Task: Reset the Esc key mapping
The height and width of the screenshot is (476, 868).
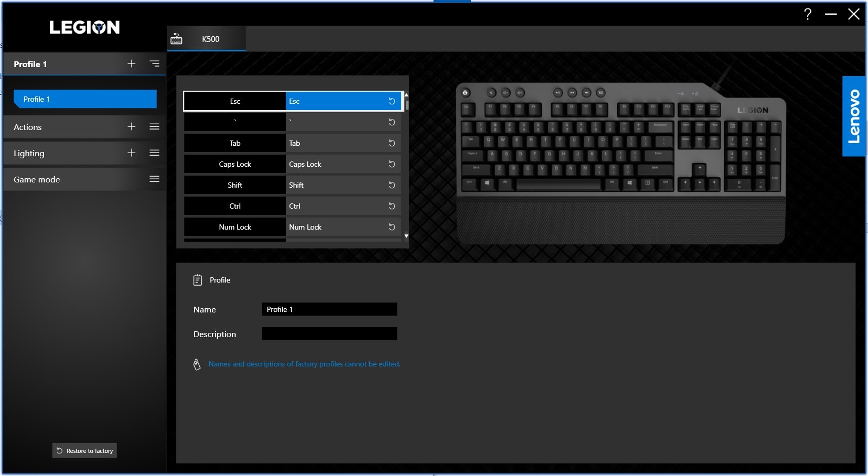Action: pos(391,101)
